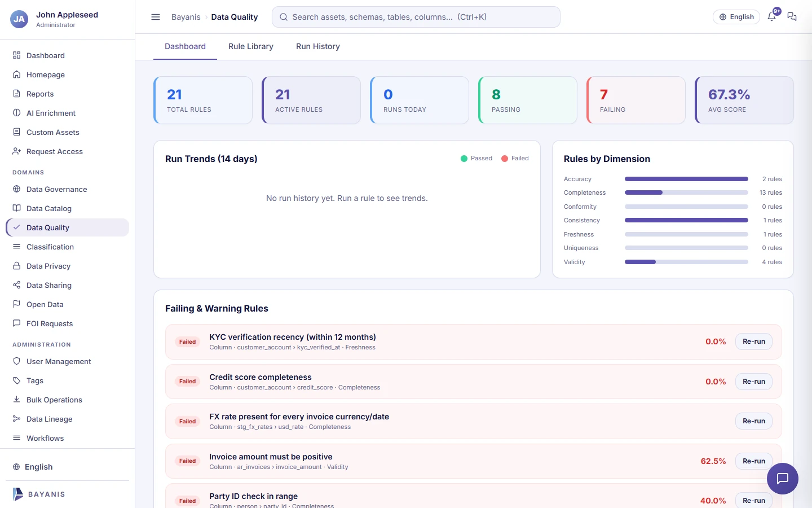The image size is (812, 508).
Task: Click the Dashboard grid icon in sidebar
Action: (17, 55)
